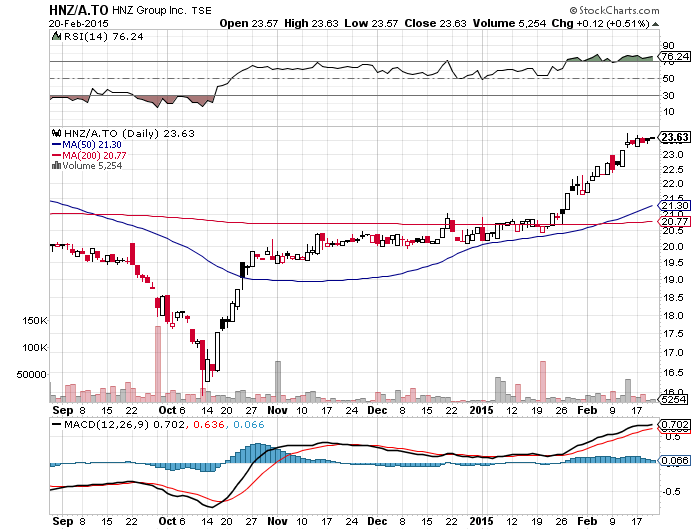The width and height of the screenshot is (700, 530).
Task: Click the 18.0 price axis label
Action: pos(673,316)
